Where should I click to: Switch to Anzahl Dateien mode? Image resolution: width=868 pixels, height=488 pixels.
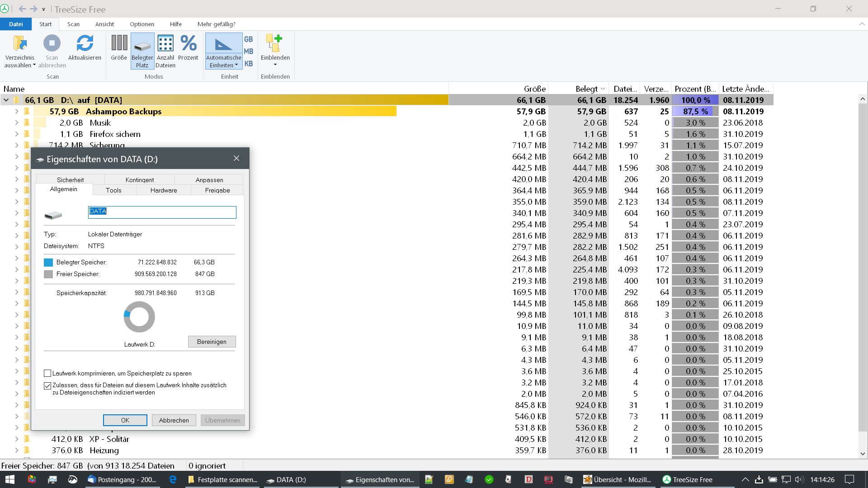[165, 44]
